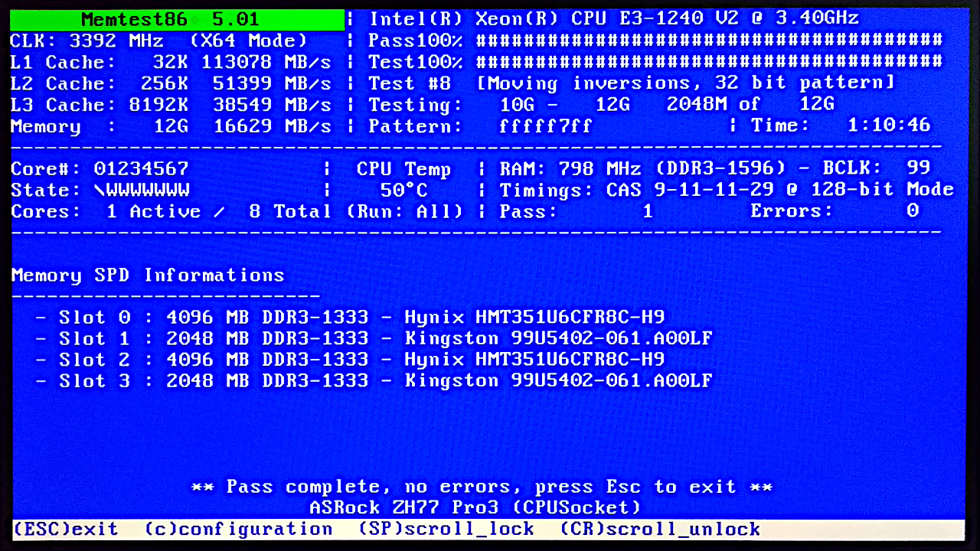
Task: Select the (SP)scroll_lock option
Action: click(x=446, y=529)
